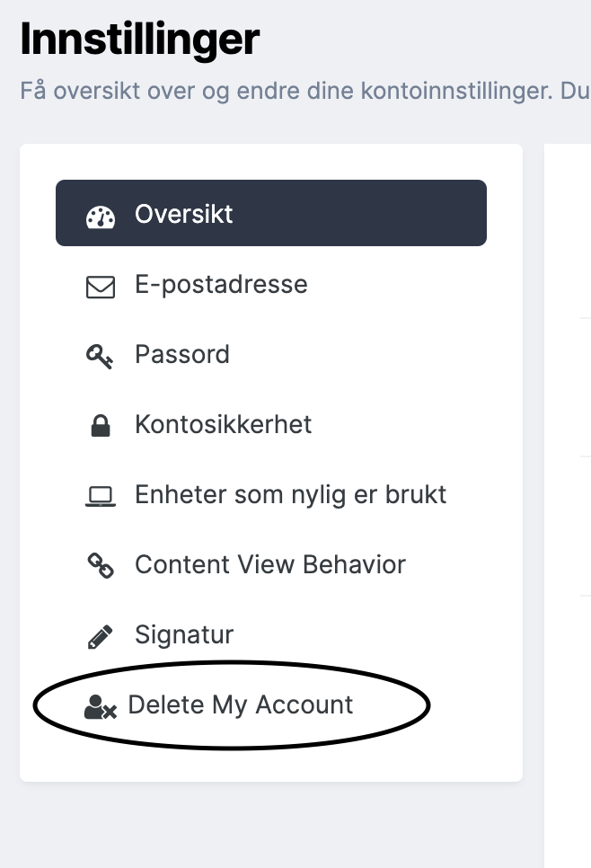Screen dimensions: 591x868
Task: Click the padlock icon for Kontosikkerhet
Action: point(101,426)
